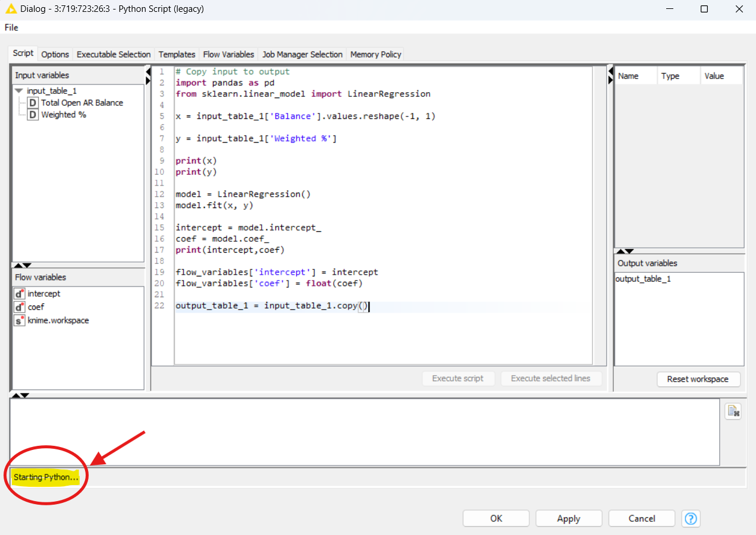Image resolution: width=756 pixels, height=535 pixels.
Task: Click the double icon next to coef
Action: click(x=20, y=307)
